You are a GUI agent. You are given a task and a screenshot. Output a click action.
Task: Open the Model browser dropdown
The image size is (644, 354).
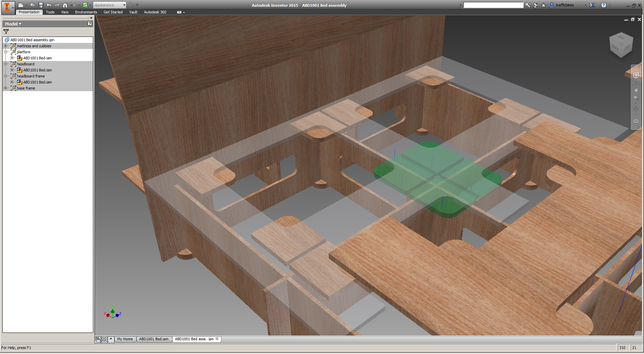13,24
